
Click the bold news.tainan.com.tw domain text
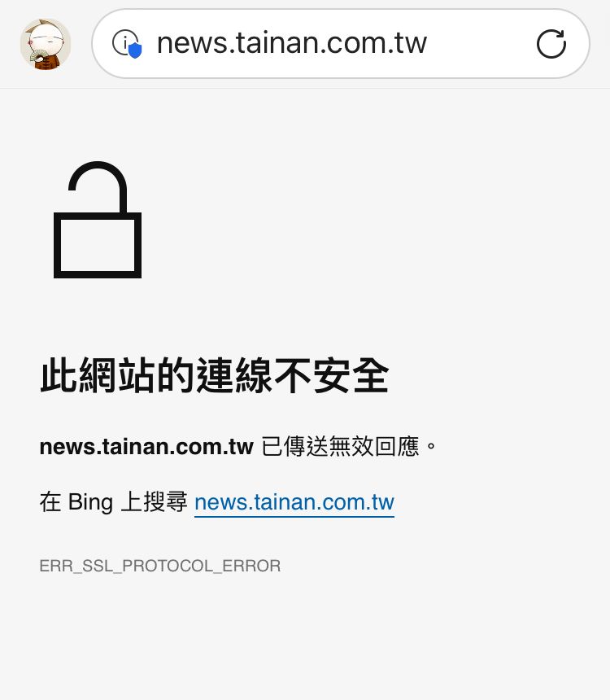point(146,446)
